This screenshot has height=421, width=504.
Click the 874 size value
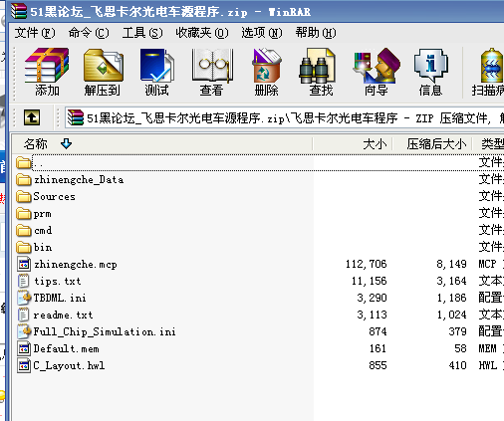[x=378, y=331]
